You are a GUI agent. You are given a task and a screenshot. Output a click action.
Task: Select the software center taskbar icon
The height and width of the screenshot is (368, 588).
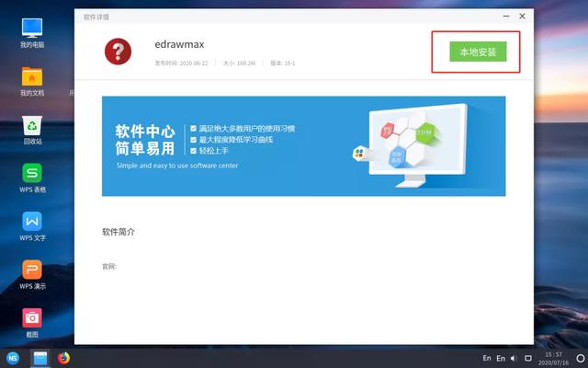click(x=40, y=358)
